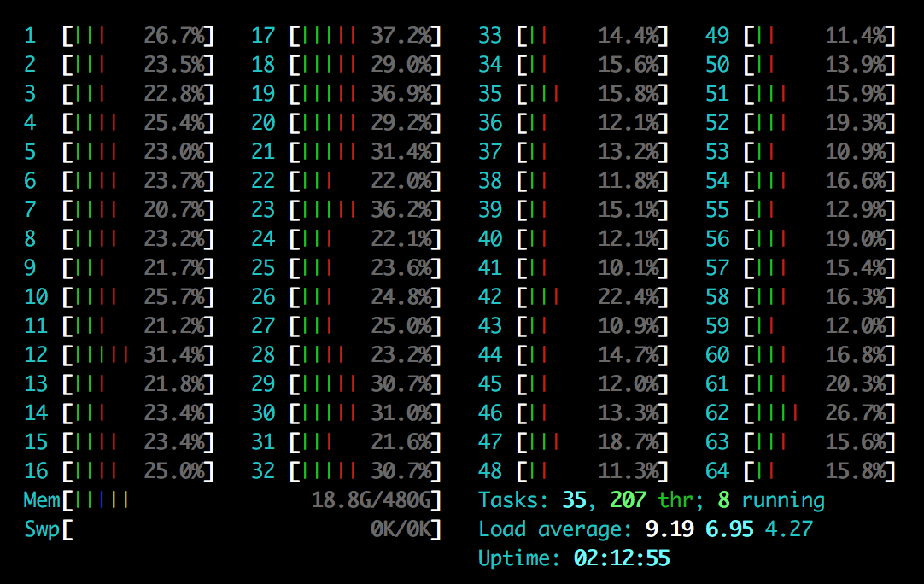The width and height of the screenshot is (924, 584).
Task: Click CPU 17 usage value 37.2%
Action: pos(401,36)
